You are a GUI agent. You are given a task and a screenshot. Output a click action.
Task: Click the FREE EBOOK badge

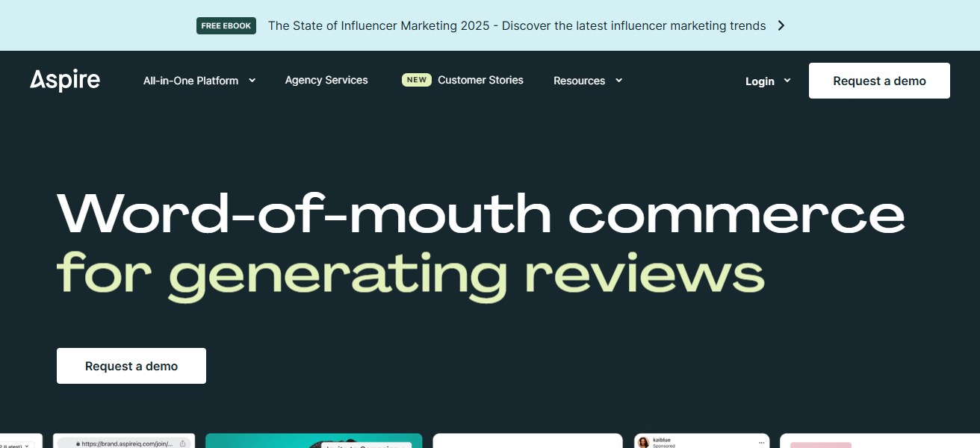[226, 25]
